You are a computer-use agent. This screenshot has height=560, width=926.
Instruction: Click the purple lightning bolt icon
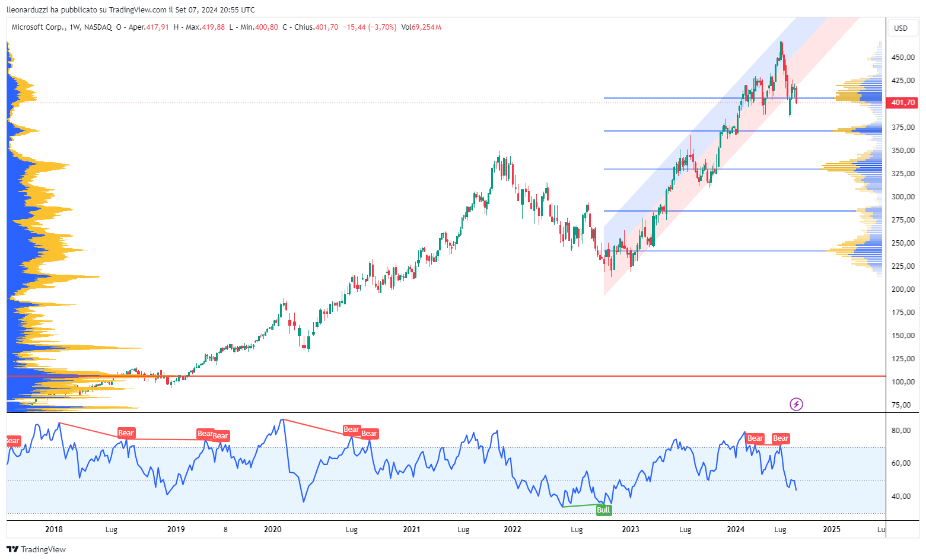click(796, 405)
